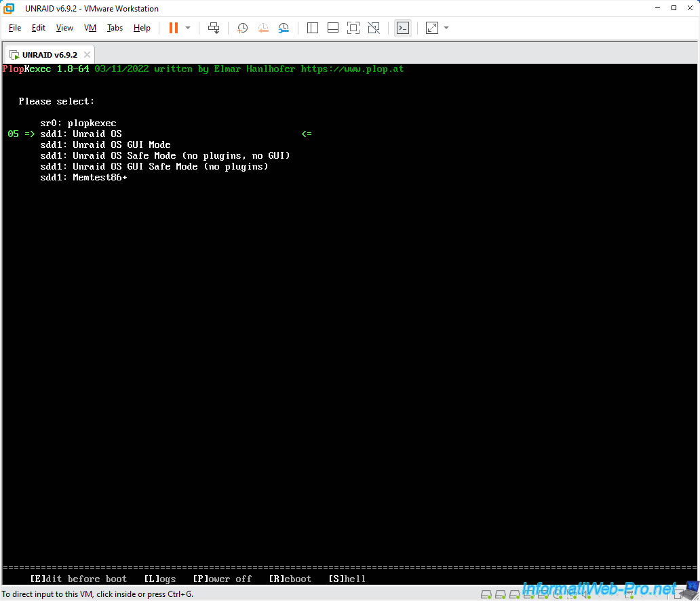
Task: Open the VM menu
Action: click(90, 28)
